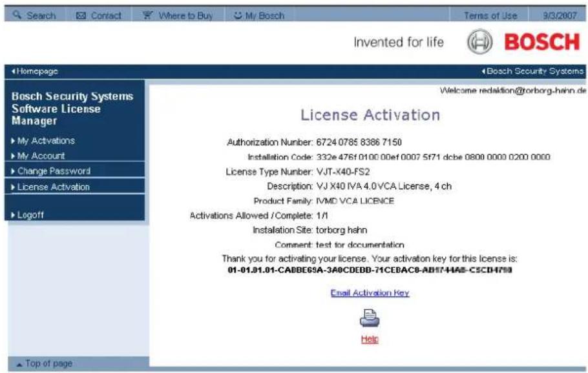Log off via Logoff link
This screenshot has width=588, height=373.
click(30, 215)
